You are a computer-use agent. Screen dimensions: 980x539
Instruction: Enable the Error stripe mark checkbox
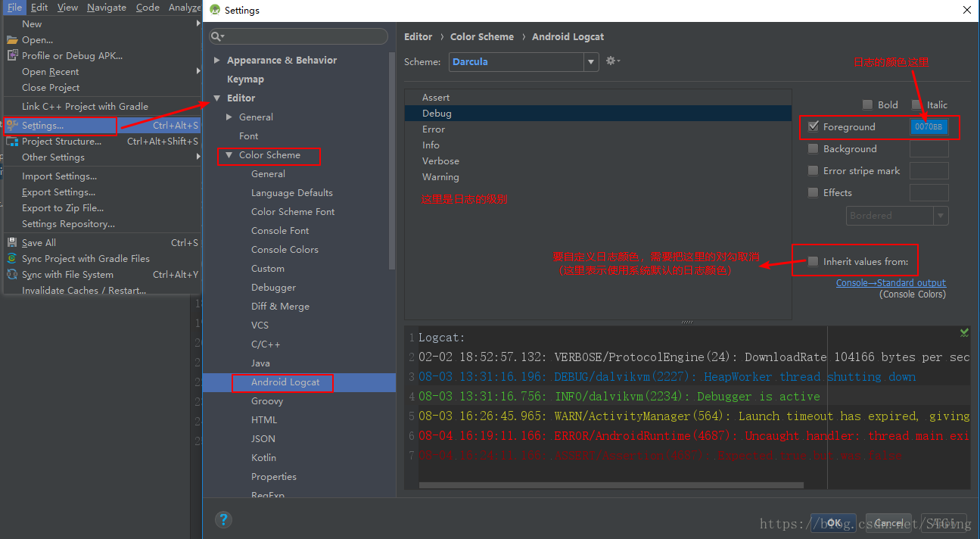click(814, 171)
